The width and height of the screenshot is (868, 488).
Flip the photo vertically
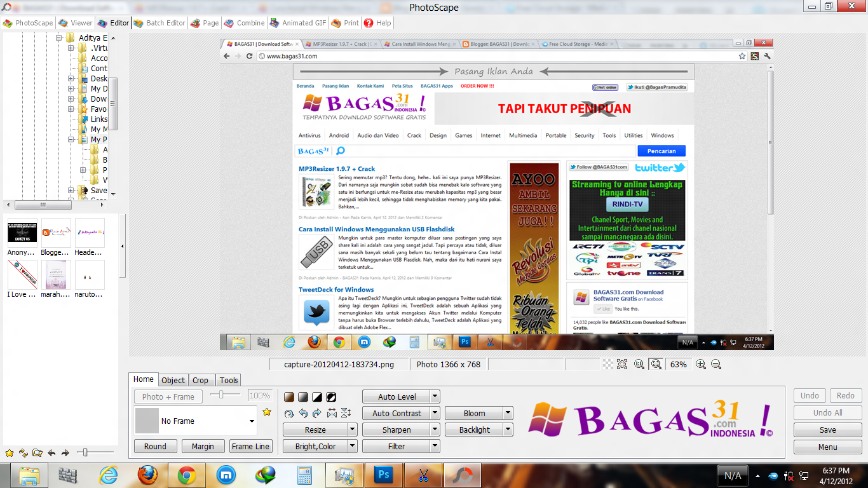[x=346, y=413]
